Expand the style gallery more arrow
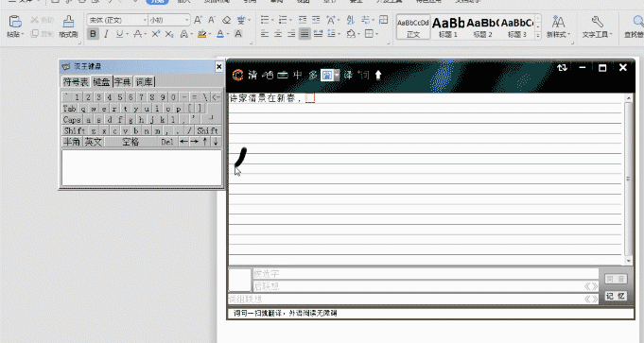Screen dimensions: 644x343 (x=538, y=36)
